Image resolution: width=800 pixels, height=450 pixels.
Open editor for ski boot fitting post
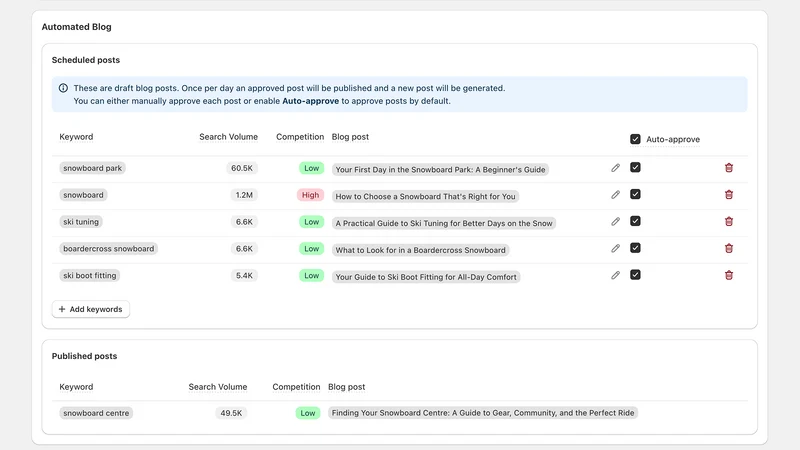[x=615, y=275]
